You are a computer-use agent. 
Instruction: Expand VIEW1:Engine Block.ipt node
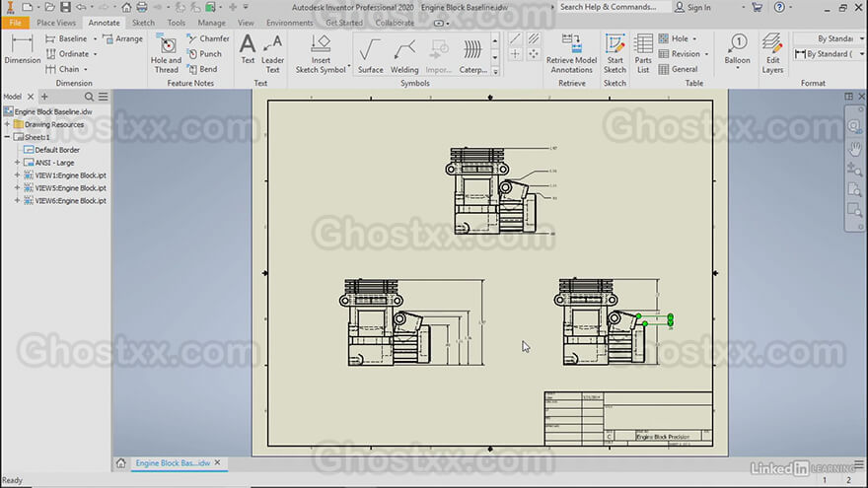[17, 175]
